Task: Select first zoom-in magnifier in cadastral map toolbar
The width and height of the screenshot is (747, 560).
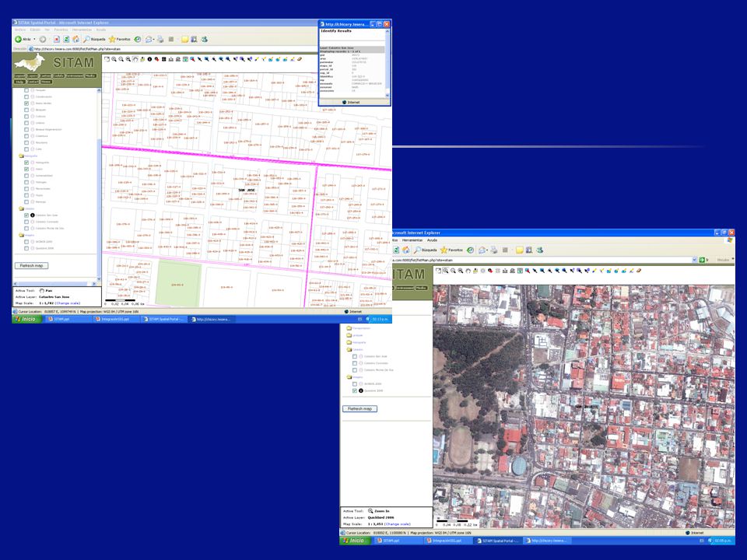Action: point(114,59)
